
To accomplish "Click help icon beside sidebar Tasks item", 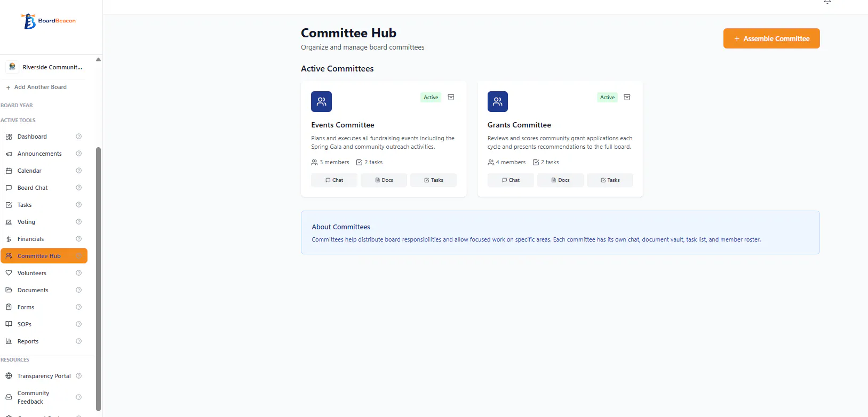I will click(x=79, y=205).
